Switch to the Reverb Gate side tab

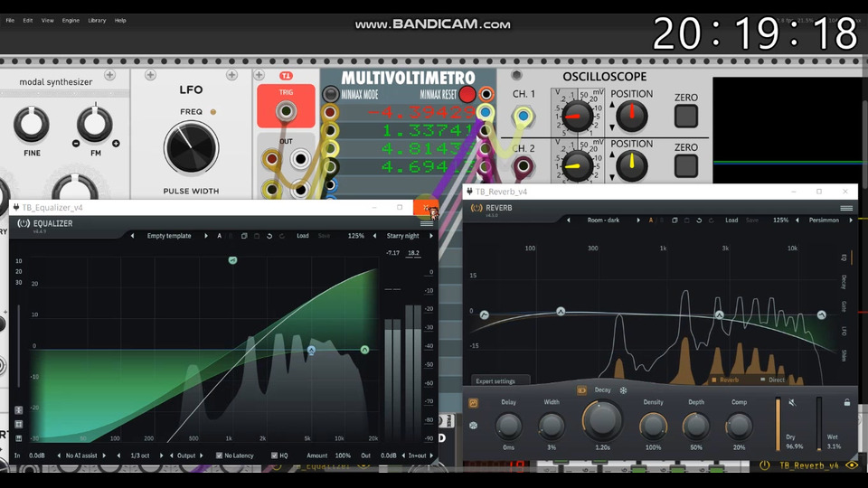tap(844, 306)
